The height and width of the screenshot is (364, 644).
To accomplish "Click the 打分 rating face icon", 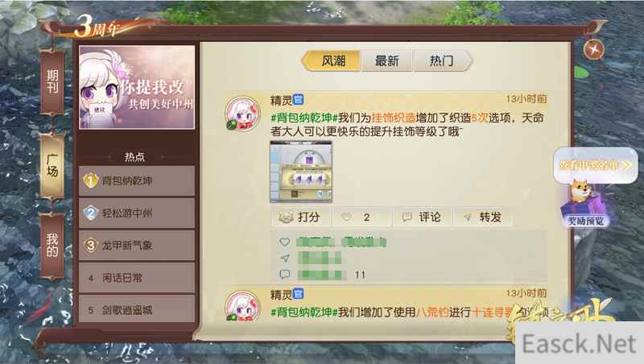I will [x=286, y=217].
